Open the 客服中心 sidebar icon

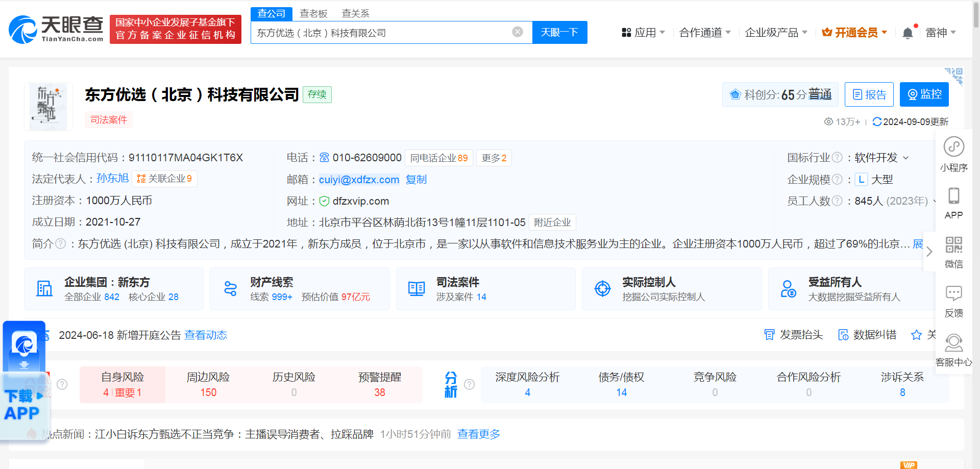tap(954, 350)
